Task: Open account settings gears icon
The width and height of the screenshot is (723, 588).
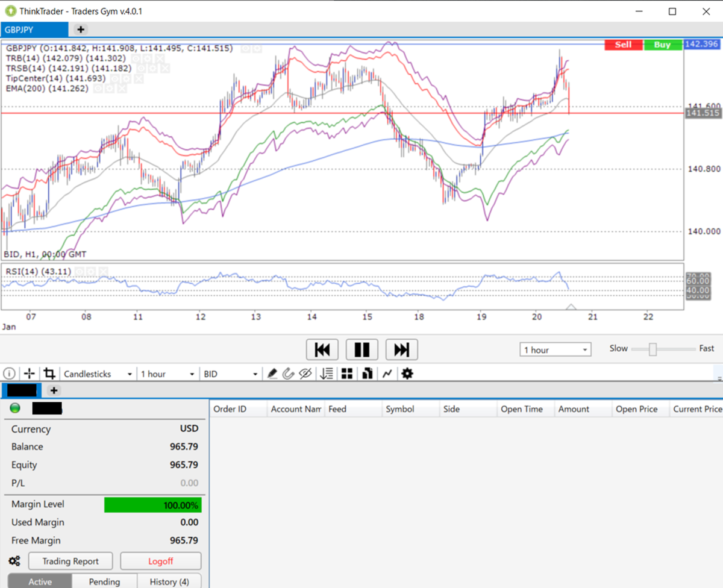Action: pos(14,561)
